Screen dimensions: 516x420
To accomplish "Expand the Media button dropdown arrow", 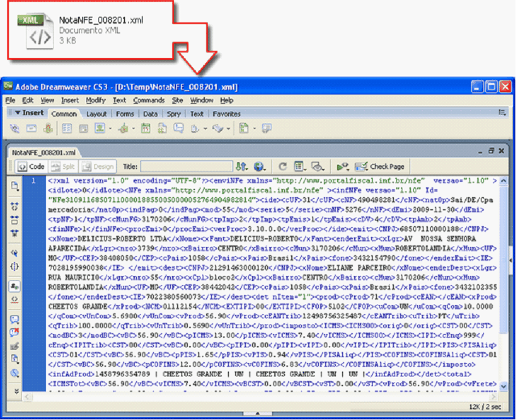I will click(134, 128).
